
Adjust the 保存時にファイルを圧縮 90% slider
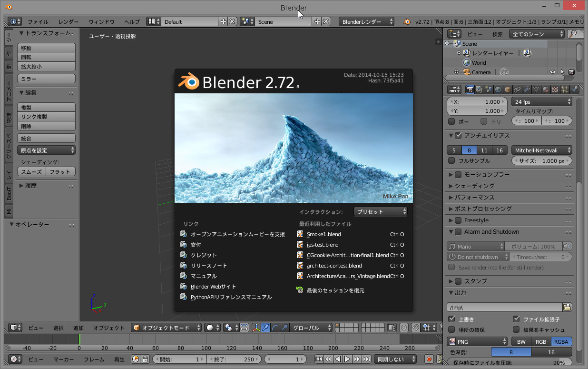point(510,363)
